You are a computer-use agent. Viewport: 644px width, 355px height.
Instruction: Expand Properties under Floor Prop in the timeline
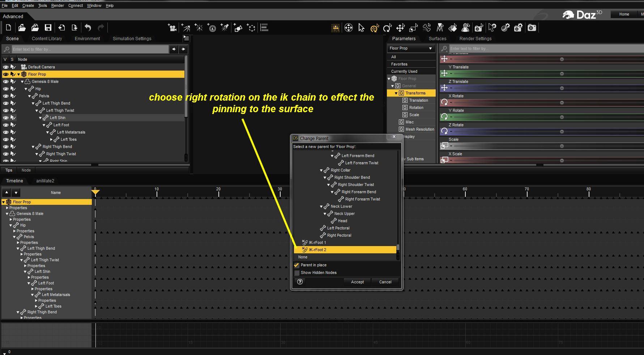tap(7, 208)
